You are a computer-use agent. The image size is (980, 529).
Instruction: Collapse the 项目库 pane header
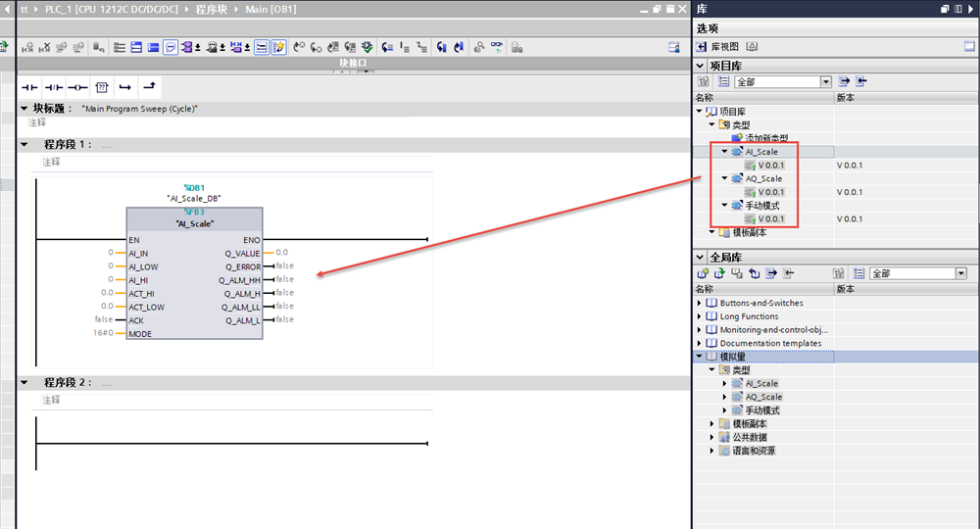point(700,66)
